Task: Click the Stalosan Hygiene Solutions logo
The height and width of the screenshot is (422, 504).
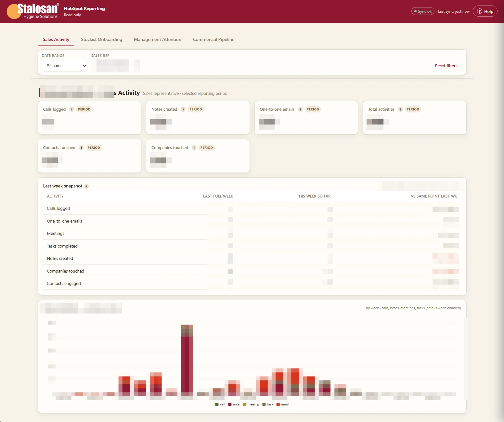Action: point(33,11)
